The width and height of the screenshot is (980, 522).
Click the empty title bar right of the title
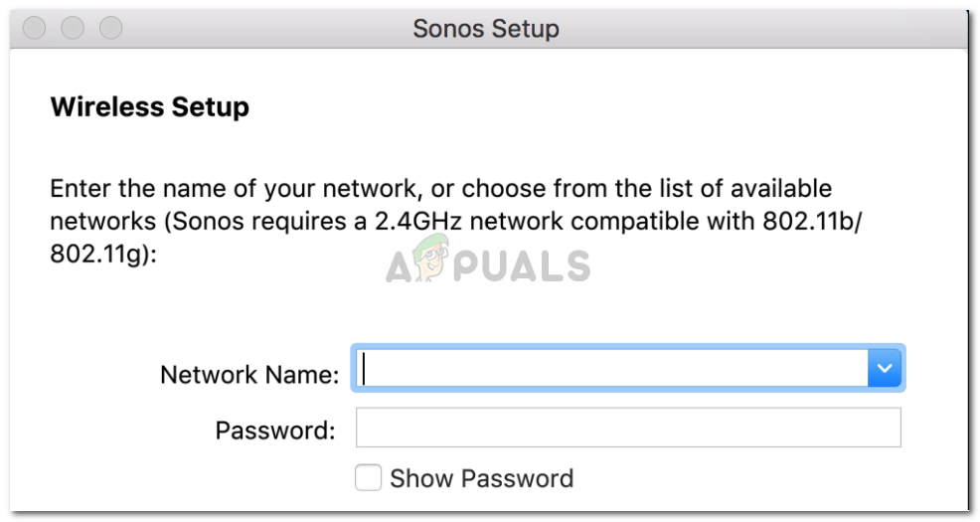pos(755,29)
